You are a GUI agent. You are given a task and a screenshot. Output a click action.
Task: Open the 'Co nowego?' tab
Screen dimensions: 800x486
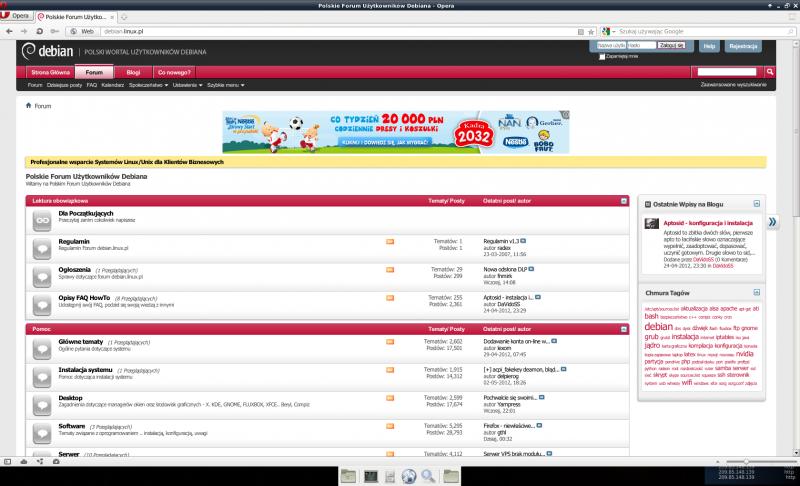click(173, 73)
